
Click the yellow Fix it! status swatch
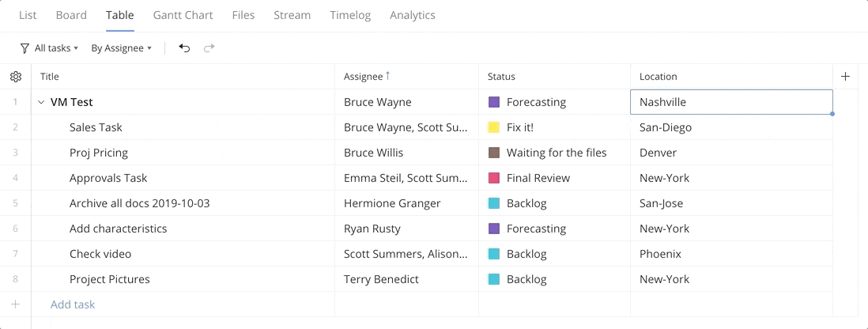494,127
